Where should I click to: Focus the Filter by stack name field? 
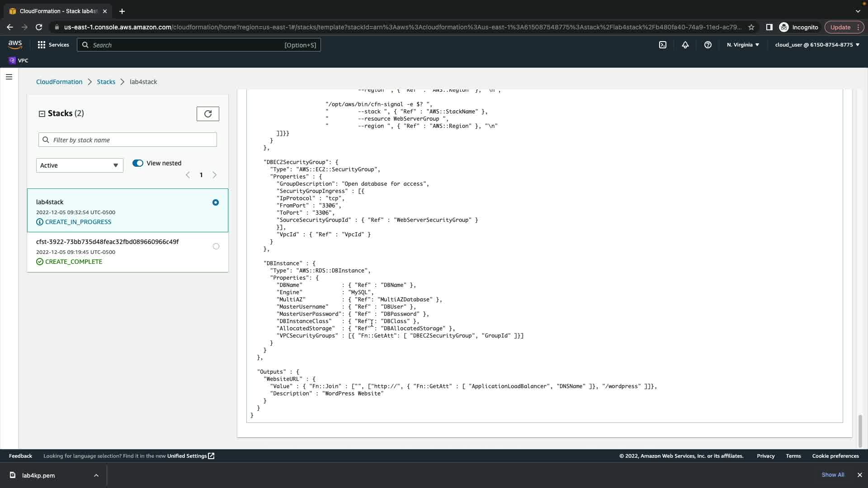coord(127,140)
